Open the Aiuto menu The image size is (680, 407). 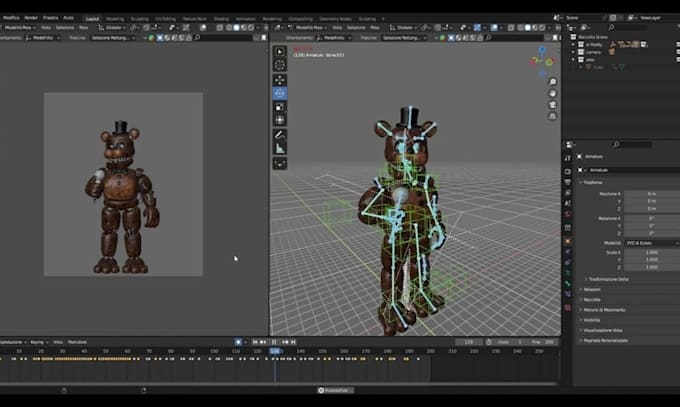[x=69, y=18]
